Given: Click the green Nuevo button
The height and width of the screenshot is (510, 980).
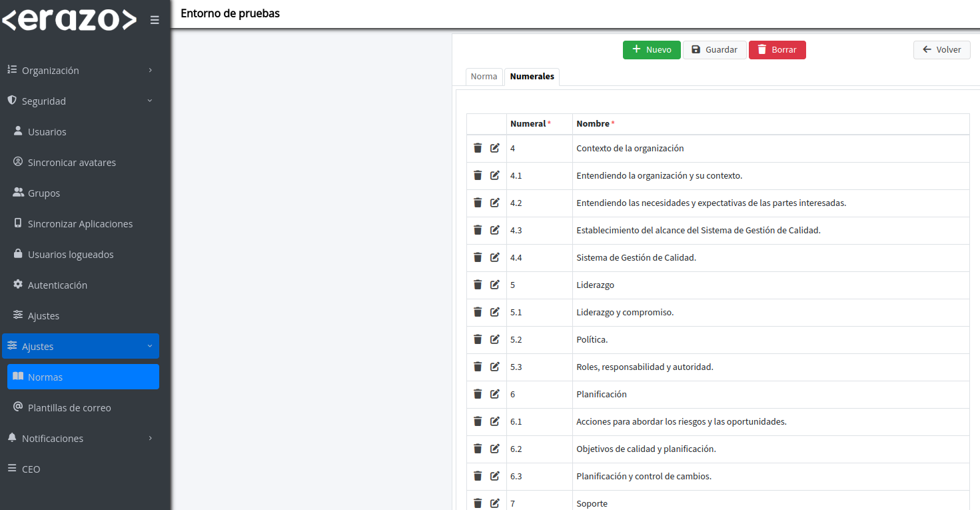Looking at the screenshot, I should (x=652, y=50).
